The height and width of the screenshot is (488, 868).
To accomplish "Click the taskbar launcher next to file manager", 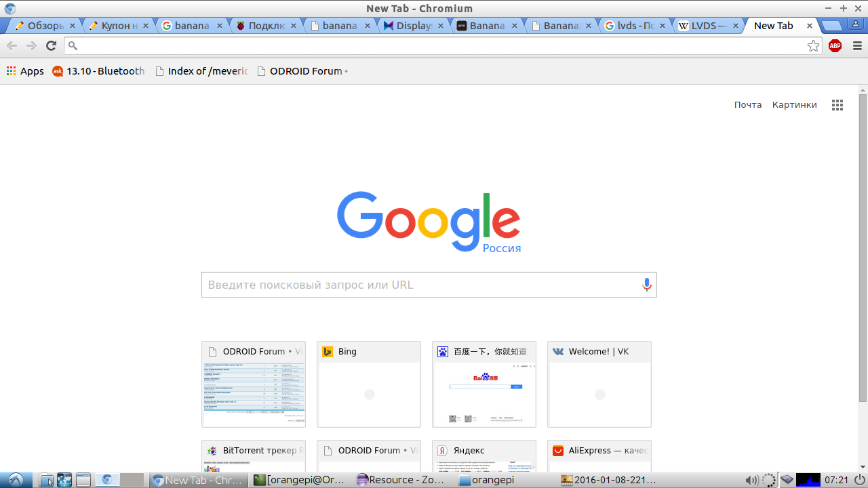I will [64, 480].
